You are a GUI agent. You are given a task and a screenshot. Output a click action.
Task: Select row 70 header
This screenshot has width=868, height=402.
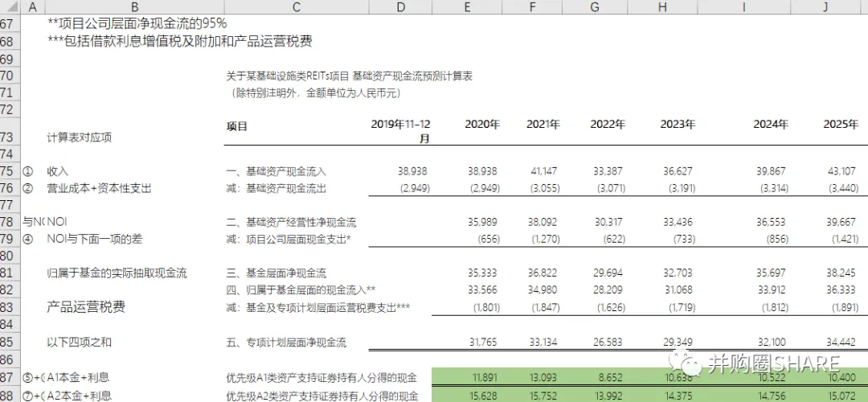click(10, 76)
